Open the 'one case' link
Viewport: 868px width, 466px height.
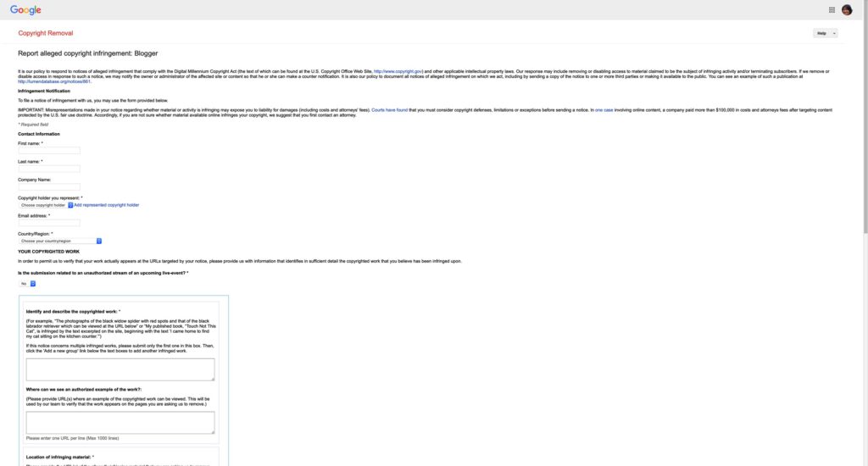[x=604, y=110]
